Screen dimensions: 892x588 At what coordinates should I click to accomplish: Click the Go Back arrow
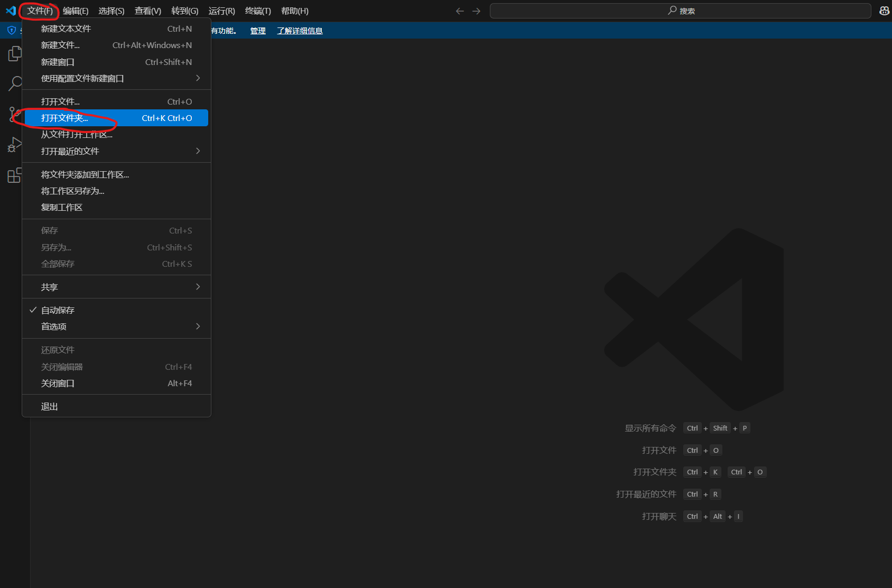(x=460, y=11)
